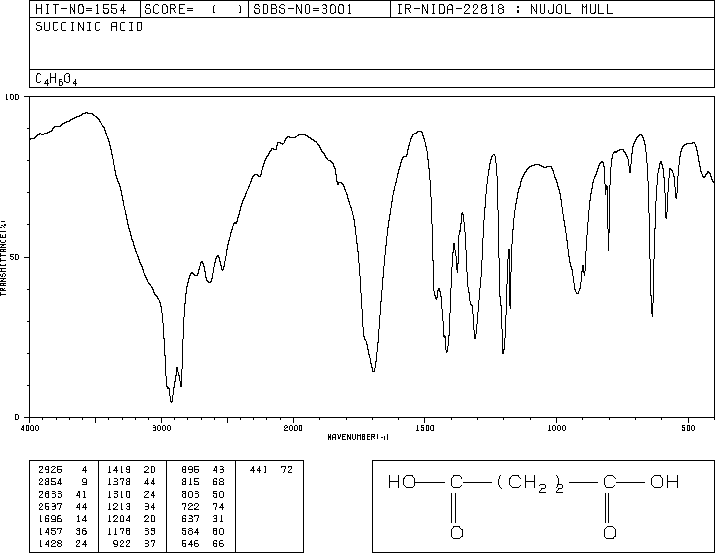The image size is (715, 553).
Task: Click intensity value 14 beside 1696
Action: (82, 519)
